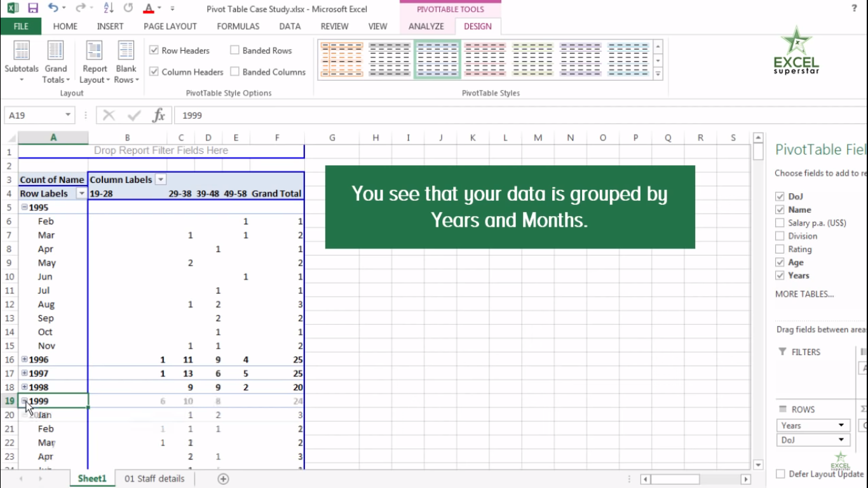The width and height of the screenshot is (868, 488).
Task: Enable Defer Layout Update checkbox
Action: [780, 474]
